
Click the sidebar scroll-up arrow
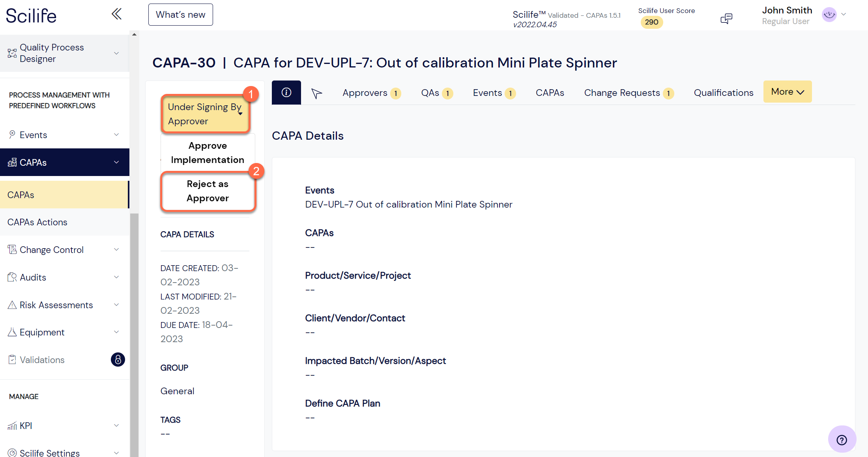[134, 34]
